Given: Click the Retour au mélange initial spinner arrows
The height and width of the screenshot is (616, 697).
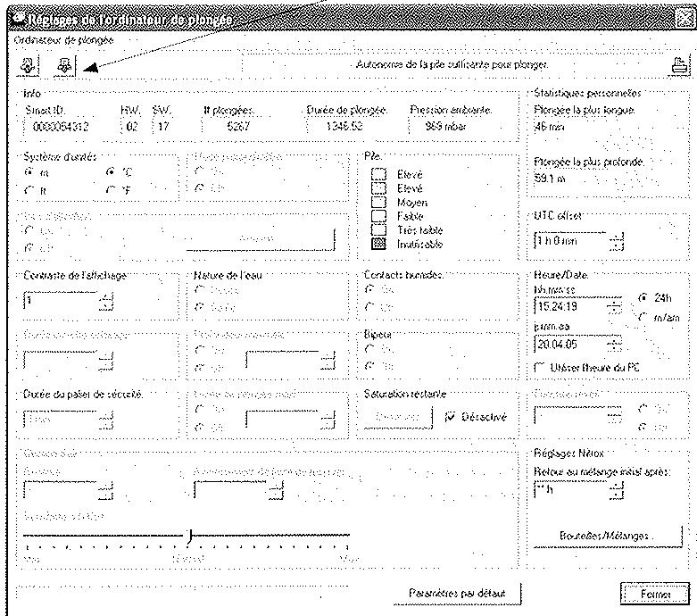Looking at the screenshot, I should (x=616, y=491).
